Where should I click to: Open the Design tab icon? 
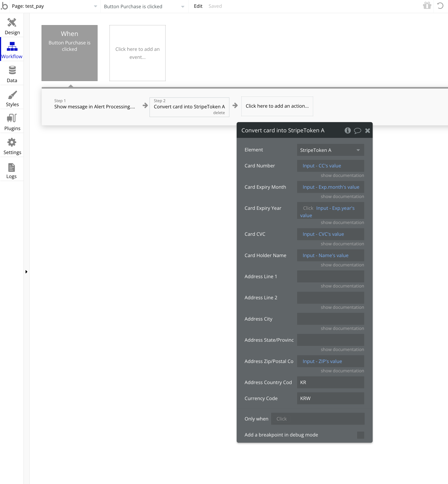12,22
